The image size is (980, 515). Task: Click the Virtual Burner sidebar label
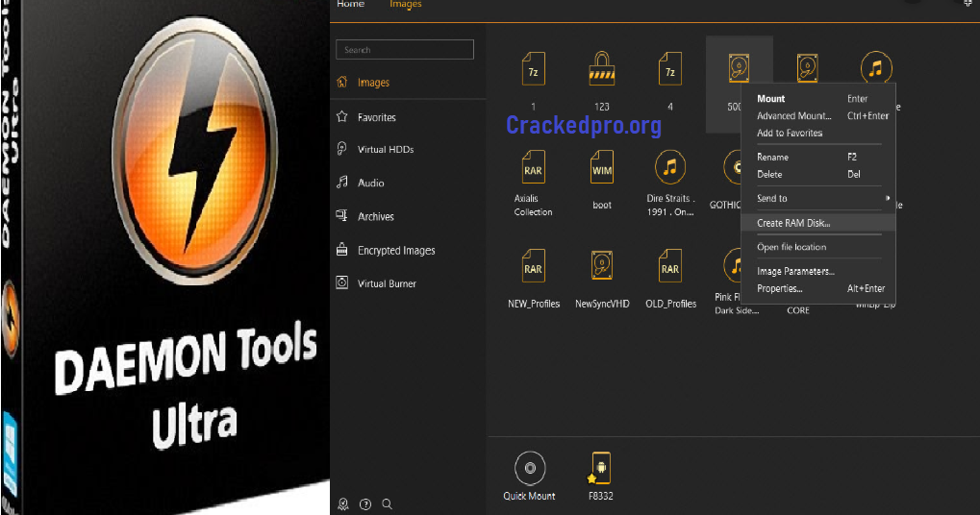tap(387, 283)
